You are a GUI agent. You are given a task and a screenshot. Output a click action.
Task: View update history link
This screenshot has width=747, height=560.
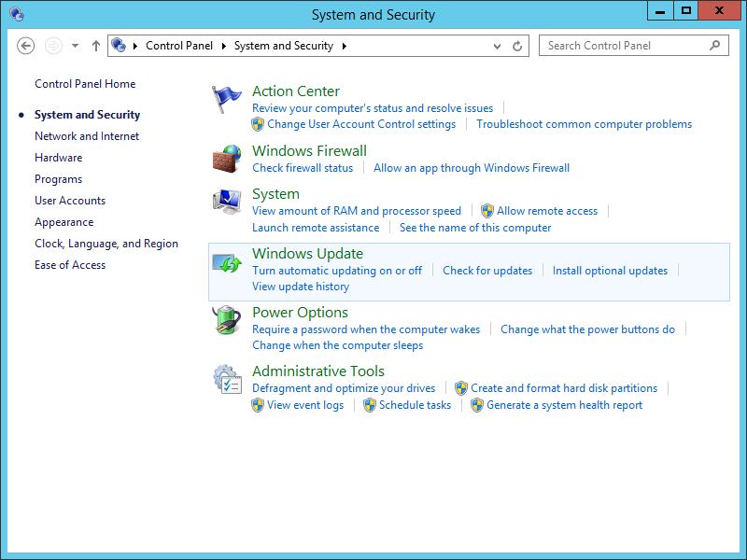(x=301, y=287)
